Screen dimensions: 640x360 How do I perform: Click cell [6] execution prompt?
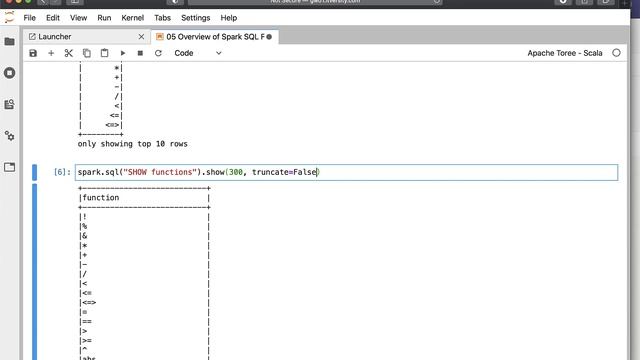(62, 172)
